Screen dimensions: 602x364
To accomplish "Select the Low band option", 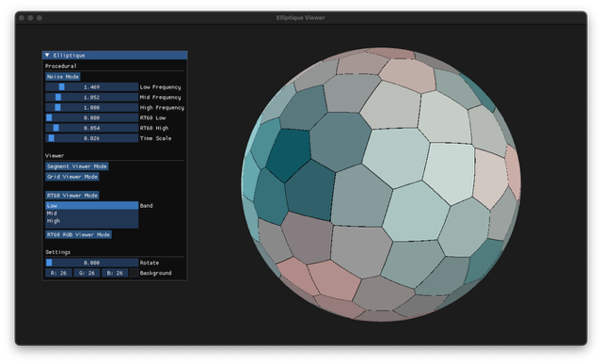I will [x=92, y=205].
